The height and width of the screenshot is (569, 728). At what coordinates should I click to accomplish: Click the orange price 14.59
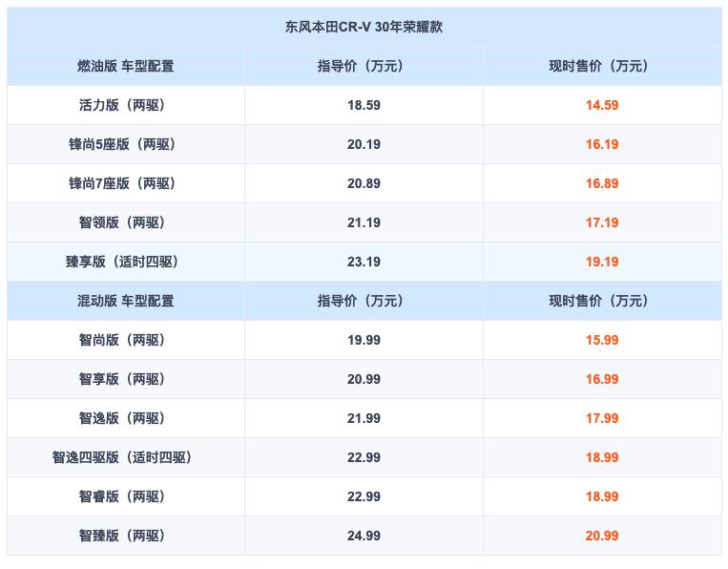click(602, 105)
